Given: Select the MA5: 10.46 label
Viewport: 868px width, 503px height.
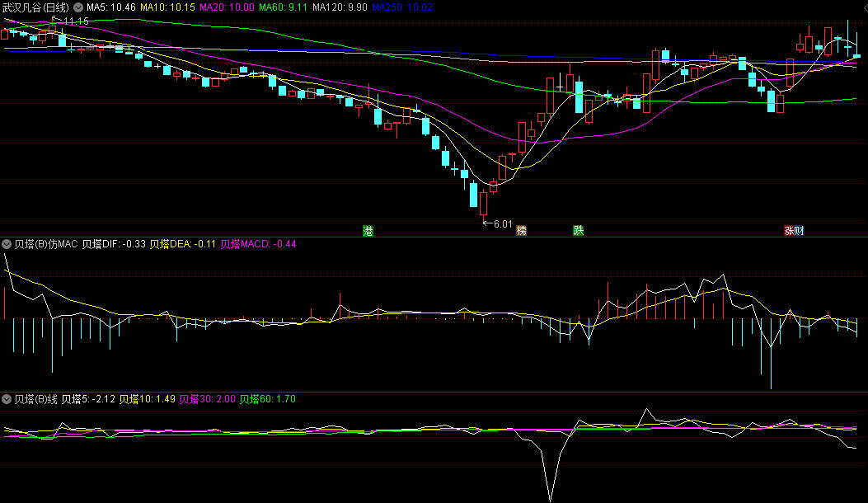Looking at the screenshot, I should [110, 7].
